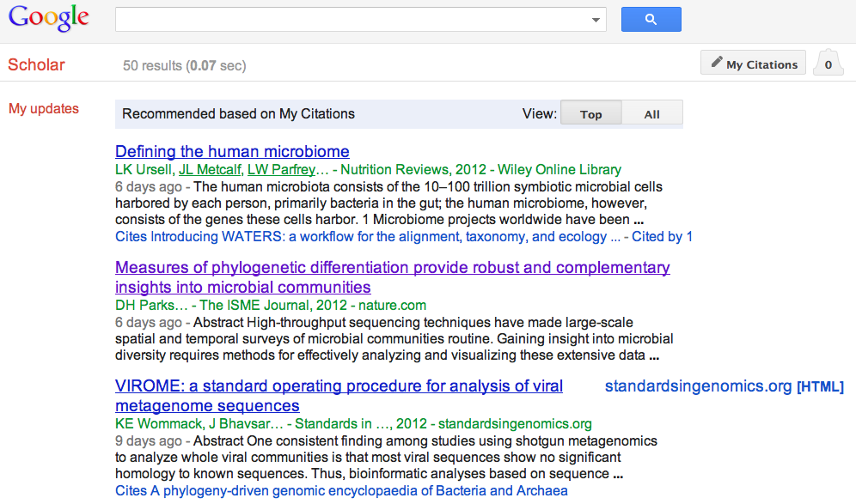Click 'LK Ursell' author text

144,170
